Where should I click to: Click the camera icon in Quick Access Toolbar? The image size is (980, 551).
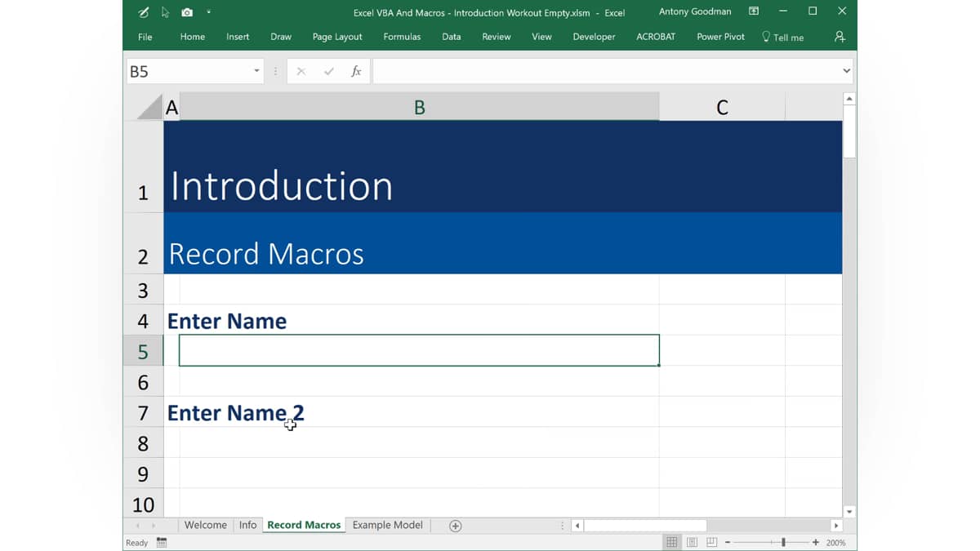click(x=187, y=12)
